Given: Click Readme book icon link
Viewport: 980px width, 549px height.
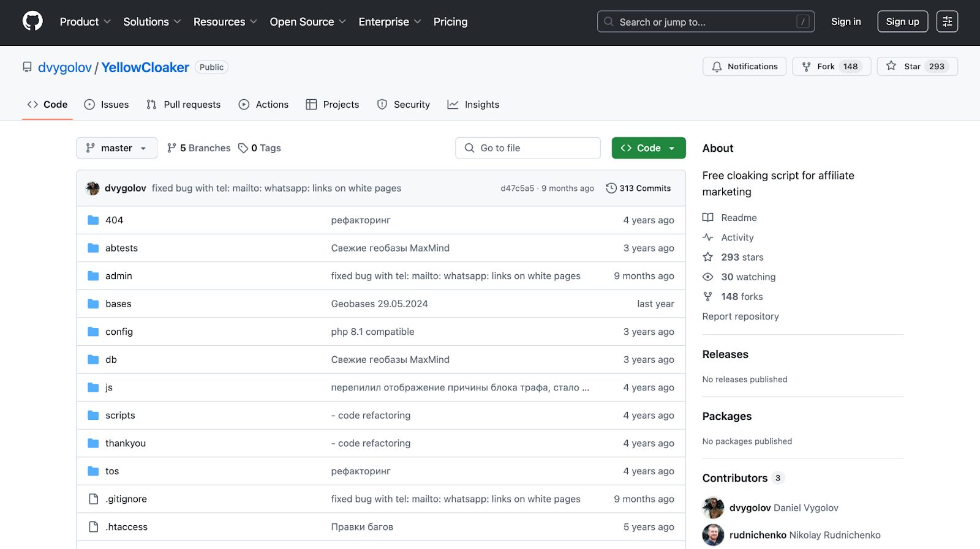Looking at the screenshot, I should [707, 217].
